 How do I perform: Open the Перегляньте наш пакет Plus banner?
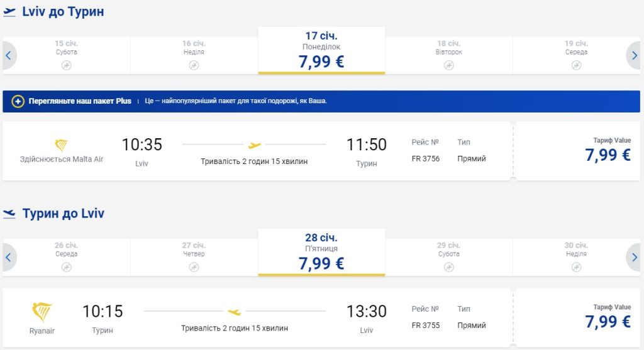pyautogui.click(x=321, y=101)
